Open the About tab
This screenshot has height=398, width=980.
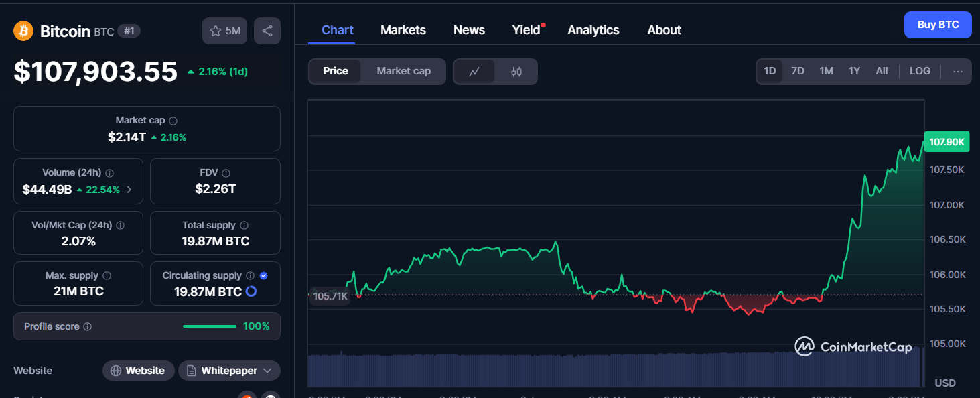tap(664, 30)
